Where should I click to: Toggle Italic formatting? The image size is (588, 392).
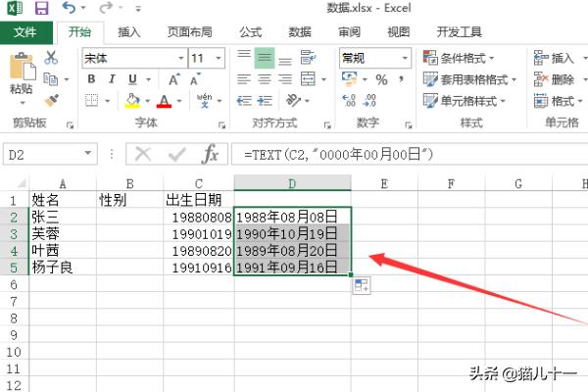(x=113, y=79)
